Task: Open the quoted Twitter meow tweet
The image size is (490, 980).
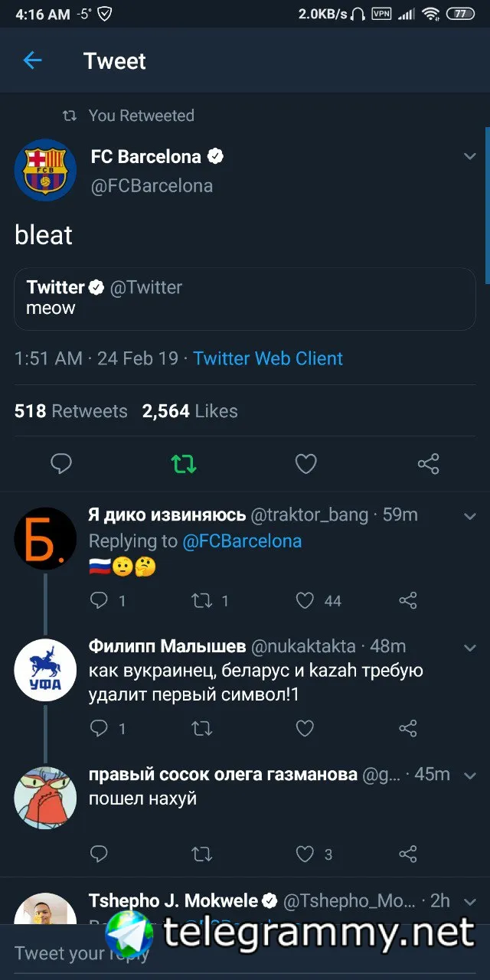Action: [245, 299]
